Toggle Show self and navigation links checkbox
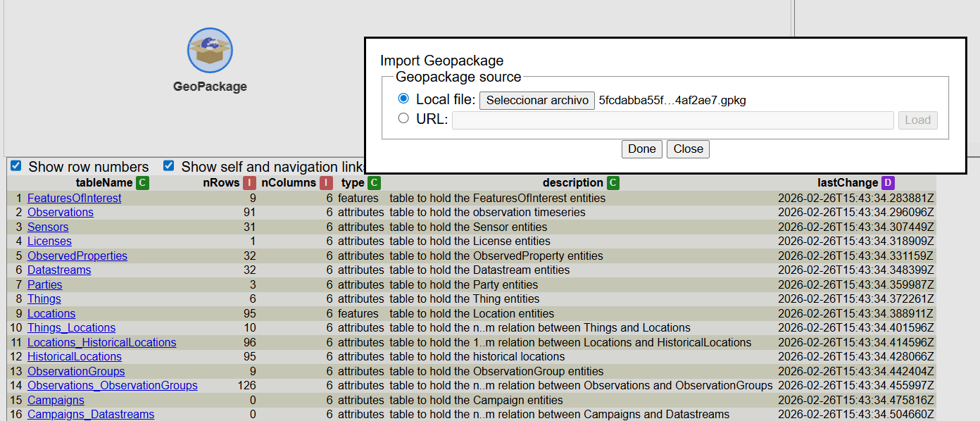Screen dimensions: 980x421 pos(169,166)
